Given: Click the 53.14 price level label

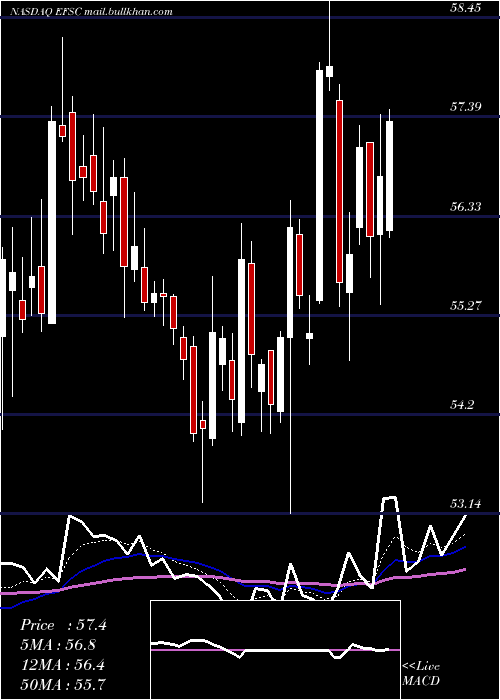Looking at the screenshot, I should 465,504.
